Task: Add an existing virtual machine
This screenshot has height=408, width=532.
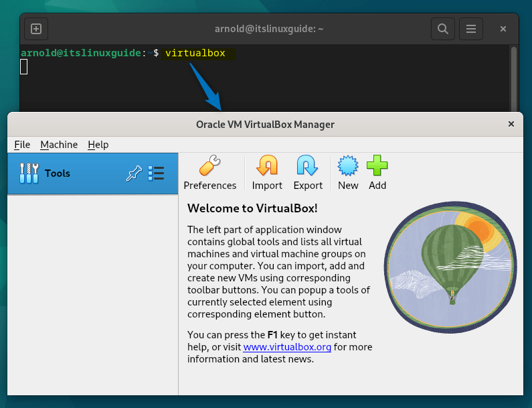Action: tap(377, 172)
